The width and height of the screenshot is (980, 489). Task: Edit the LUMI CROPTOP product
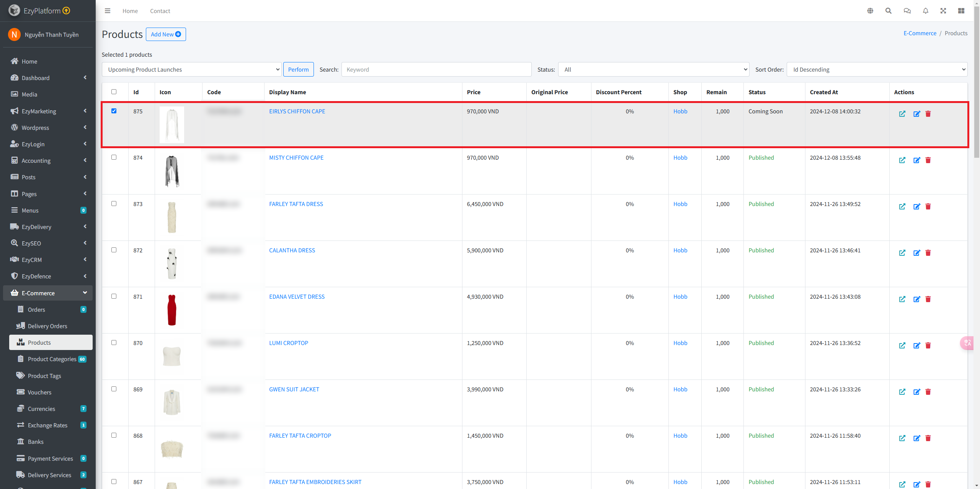[917, 345]
